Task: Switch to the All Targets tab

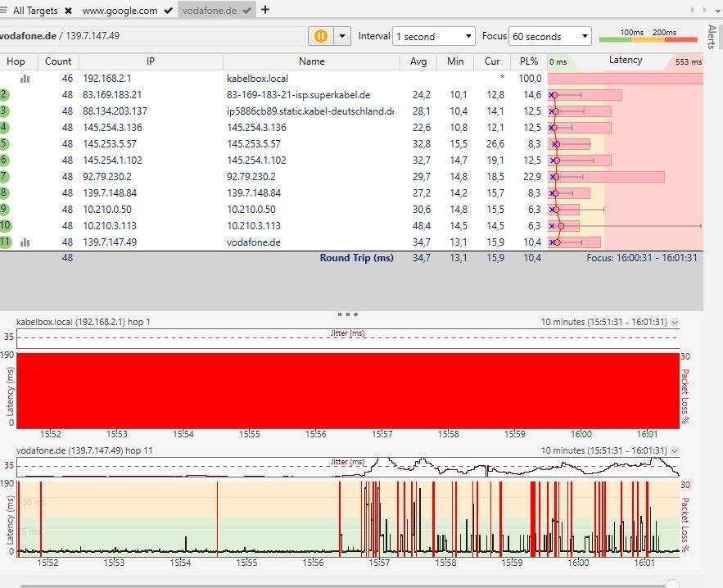Action: coord(35,10)
